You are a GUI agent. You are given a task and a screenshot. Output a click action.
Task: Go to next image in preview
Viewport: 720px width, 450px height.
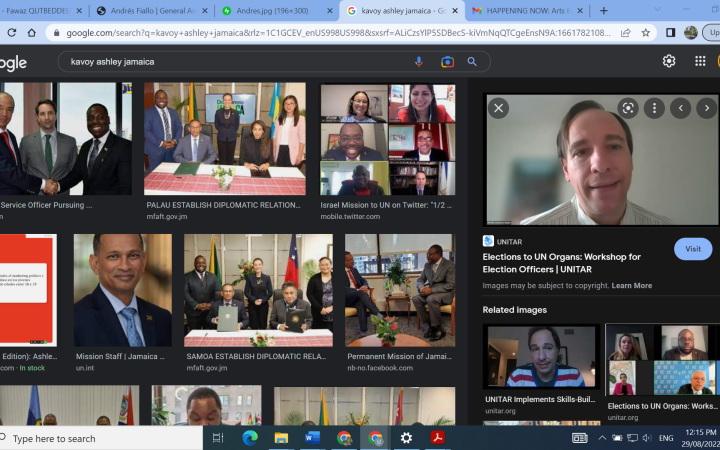click(x=706, y=108)
